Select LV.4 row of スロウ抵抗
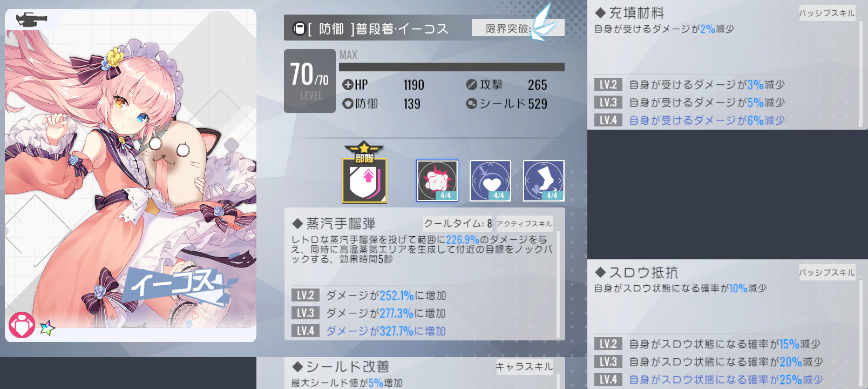The image size is (868, 389). pos(724,379)
